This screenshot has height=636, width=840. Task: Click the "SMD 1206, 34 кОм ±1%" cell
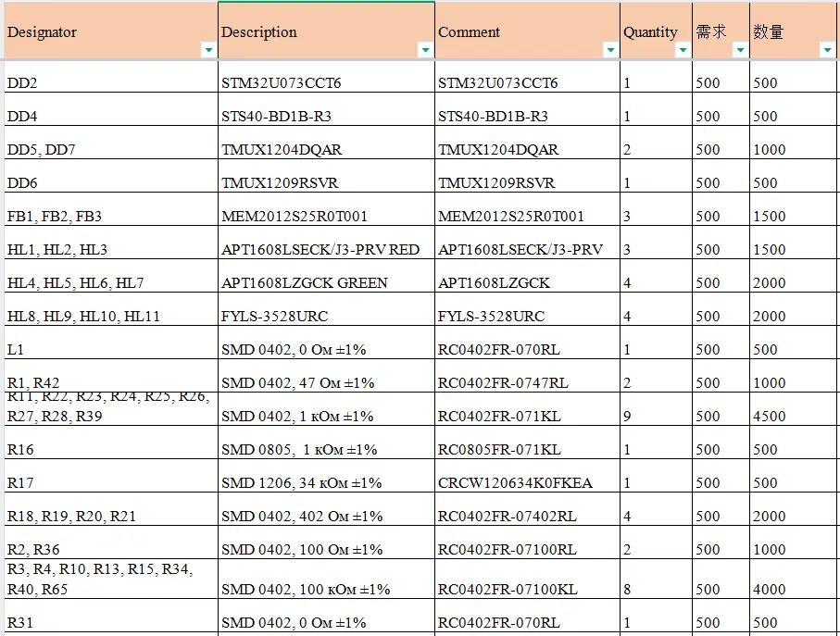[x=326, y=483]
